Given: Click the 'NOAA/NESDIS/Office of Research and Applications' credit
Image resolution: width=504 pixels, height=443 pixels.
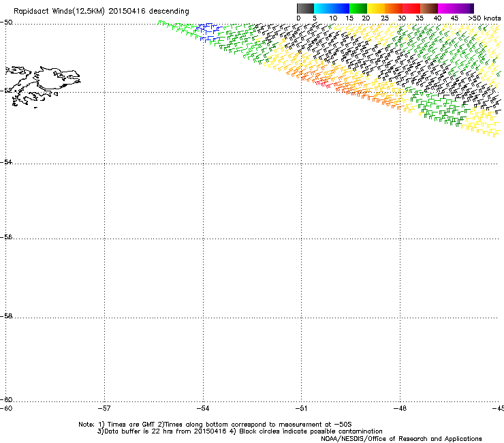Looking at the screenshot, I should (x=401, y=439).
